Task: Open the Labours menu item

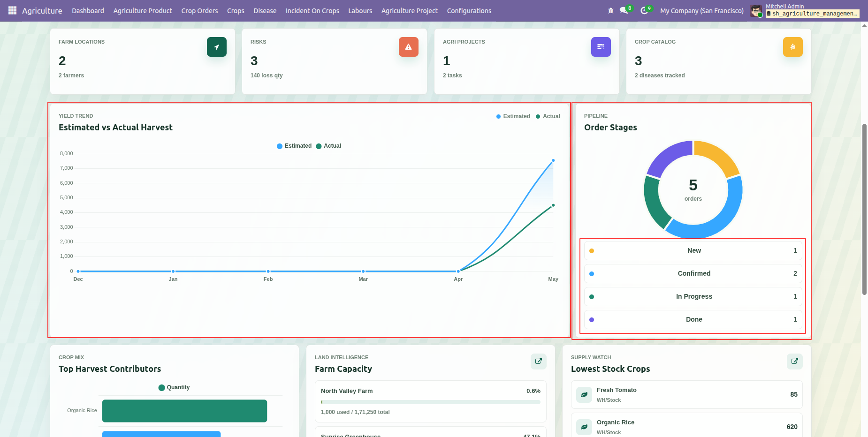Action: point(360,11)
